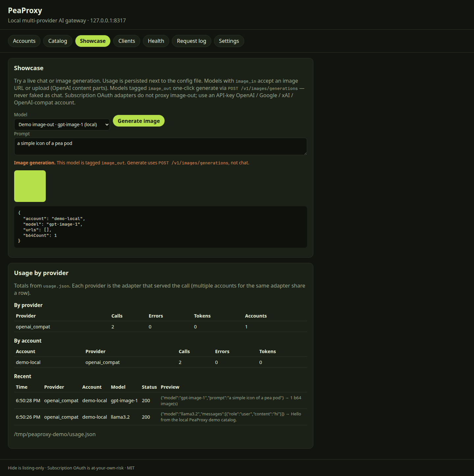Click the orange Image generation notice

pos(132,163)
